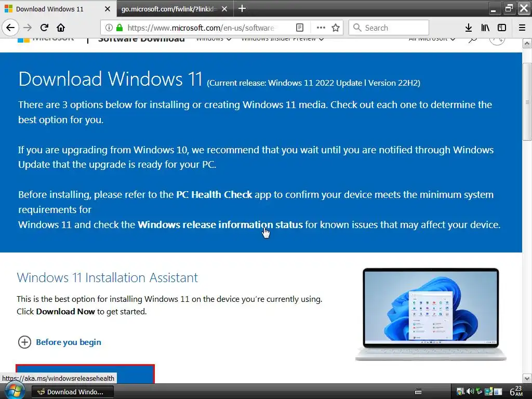Viewport: 532px width, 399px height.
Task: Open a new tab with plus
Action: pos(242,8)
